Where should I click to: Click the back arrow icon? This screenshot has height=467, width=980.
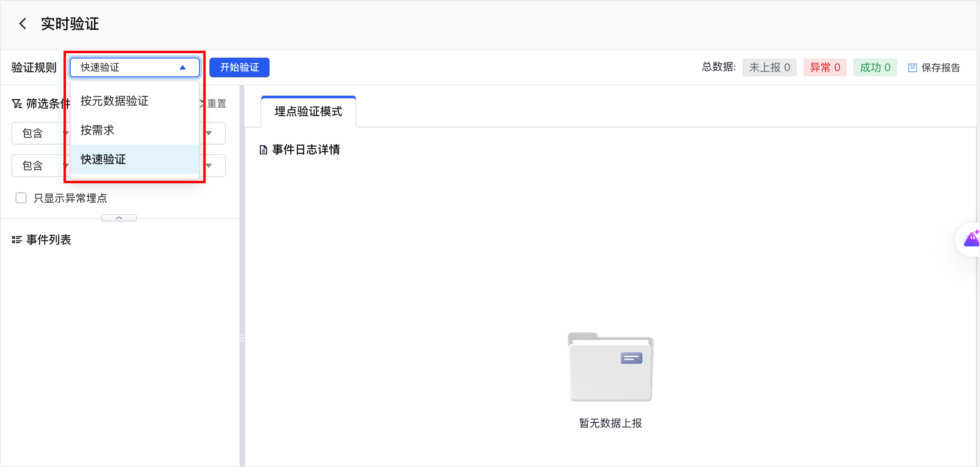(23, 24)
